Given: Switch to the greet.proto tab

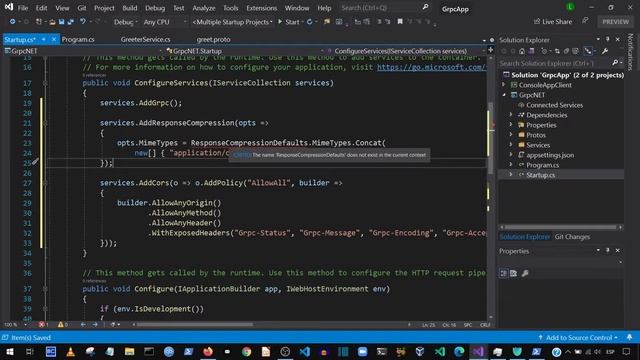Looking at the screenshot, I should point(213,40).
